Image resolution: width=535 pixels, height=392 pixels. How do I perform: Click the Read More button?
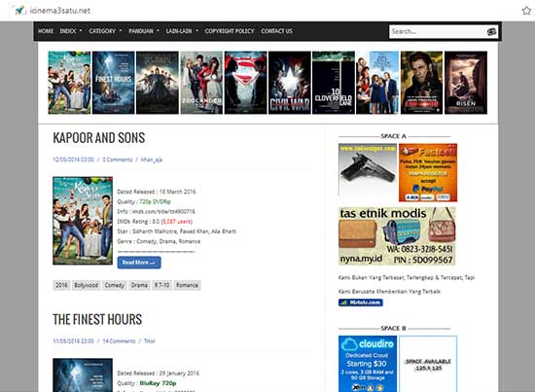click(x=139, y=263)
